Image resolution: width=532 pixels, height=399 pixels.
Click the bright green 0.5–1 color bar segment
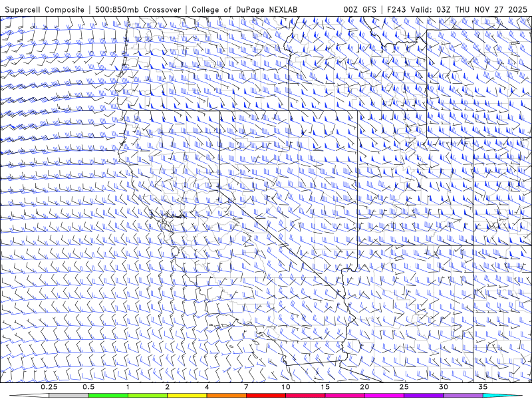[108, 396]
